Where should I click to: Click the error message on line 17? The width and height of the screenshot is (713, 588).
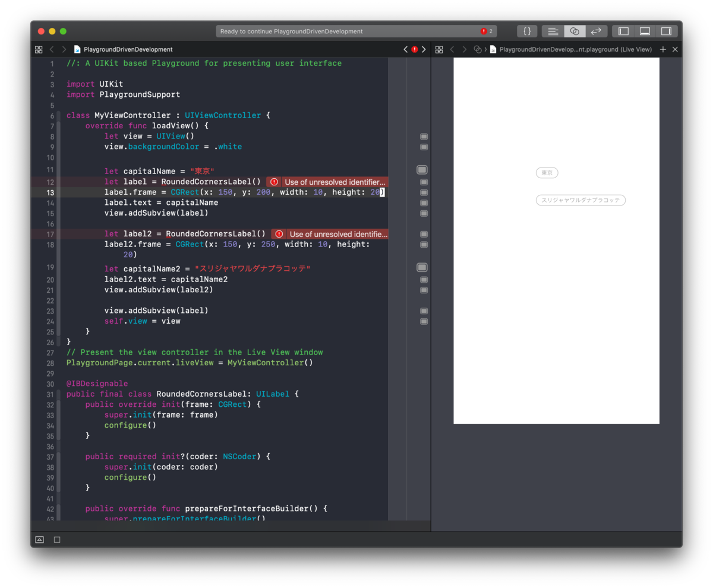pyautogui.click(x=338, y=234)
